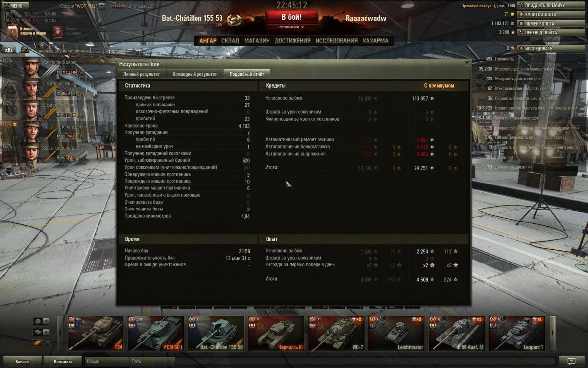Open the Боевое обучение booklet icon
Viewport: 588px width, 368px height.
(57, 32)
